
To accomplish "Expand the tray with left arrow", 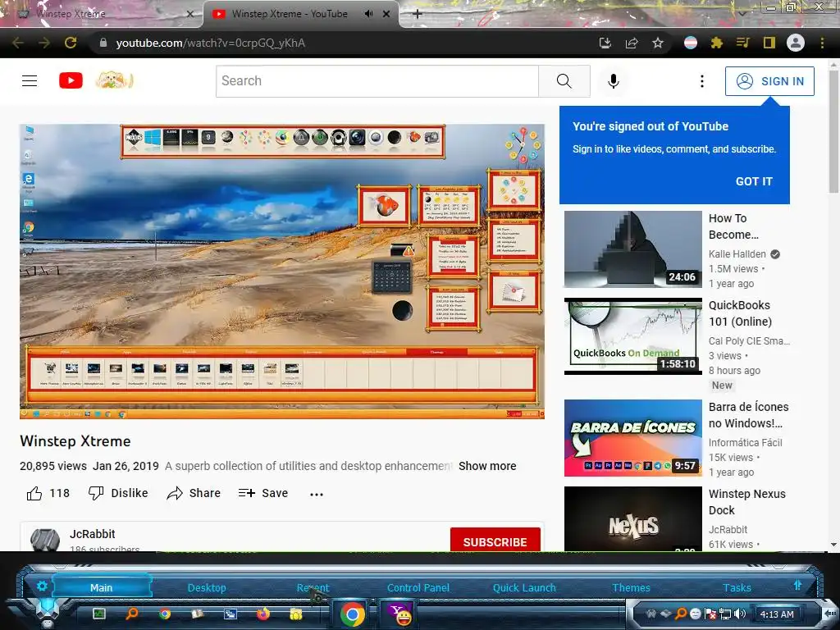I will tap(829, 614).
